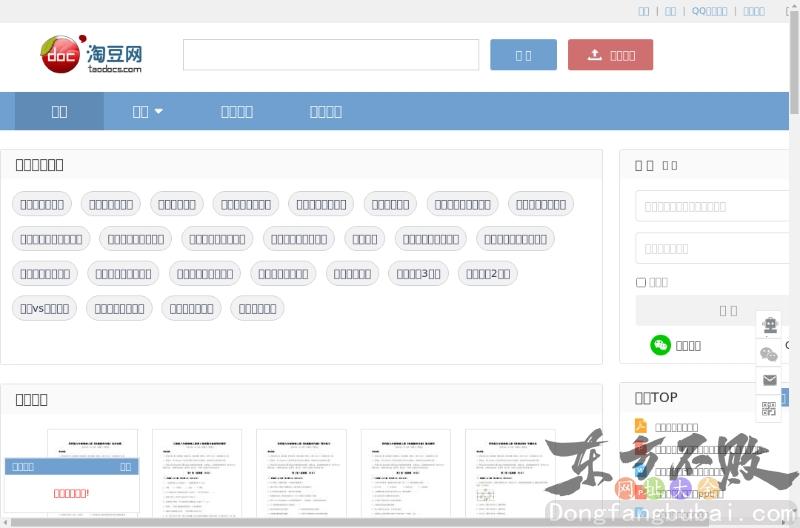Click the gray WeChat floating sidebar icon

pyautogui.click(x=769, y=354)
